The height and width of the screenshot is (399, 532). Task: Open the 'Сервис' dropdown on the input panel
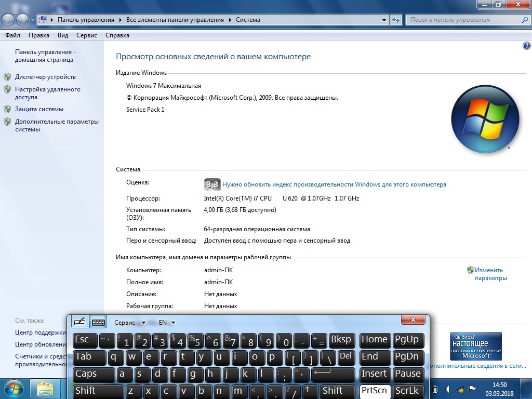[x=130, y=322]
